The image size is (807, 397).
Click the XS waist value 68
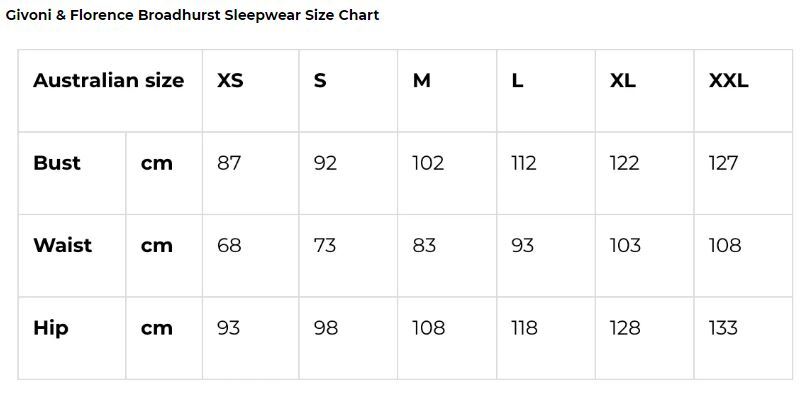pos(229,245)
